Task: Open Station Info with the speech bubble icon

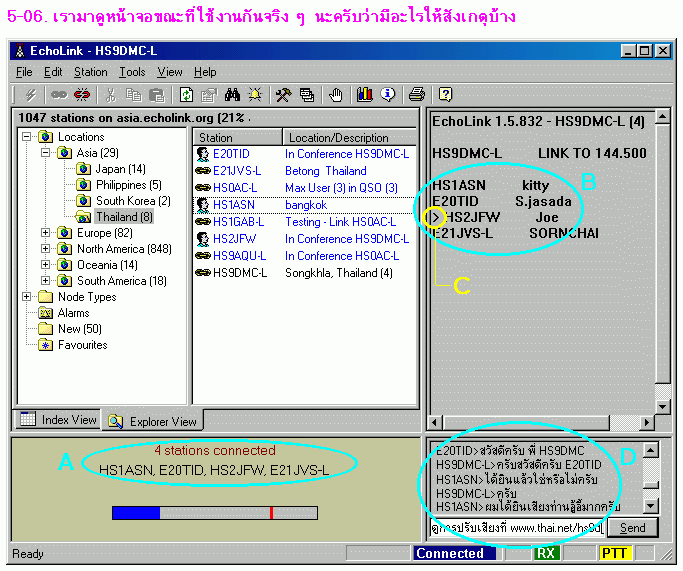Action: [x=387, y=95]
